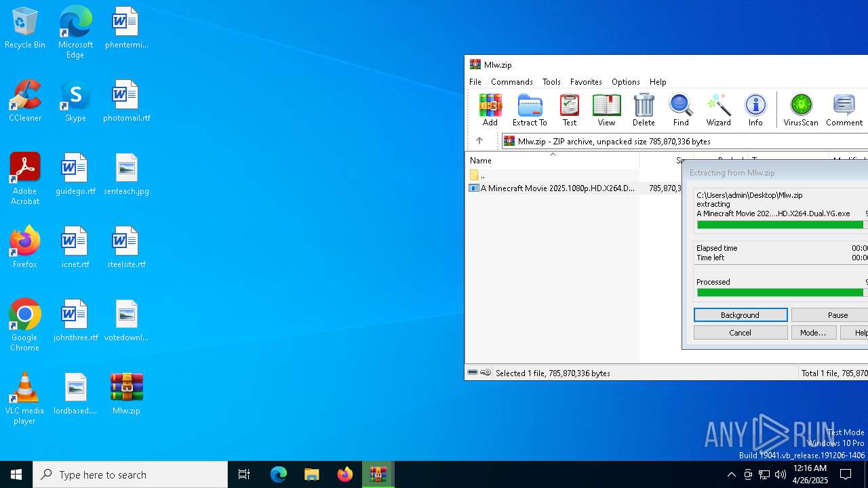Screen dimensions: 868x488
Task: Select the phentermi... desktop document
Action: [127, 28]
